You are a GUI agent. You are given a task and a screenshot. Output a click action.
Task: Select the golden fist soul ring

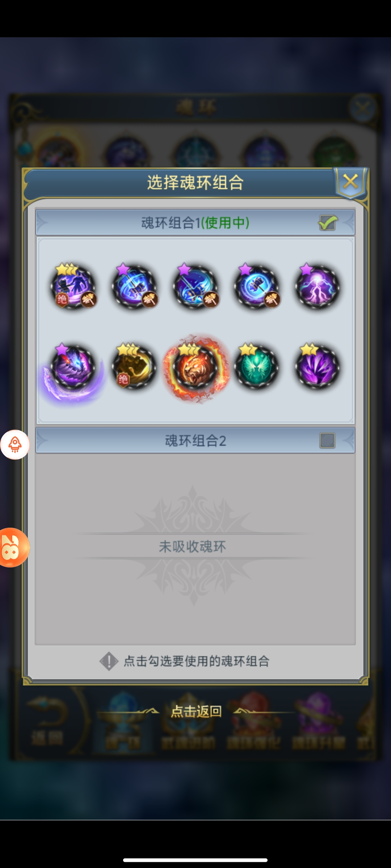pyautogui.click(x=134, y=367)
